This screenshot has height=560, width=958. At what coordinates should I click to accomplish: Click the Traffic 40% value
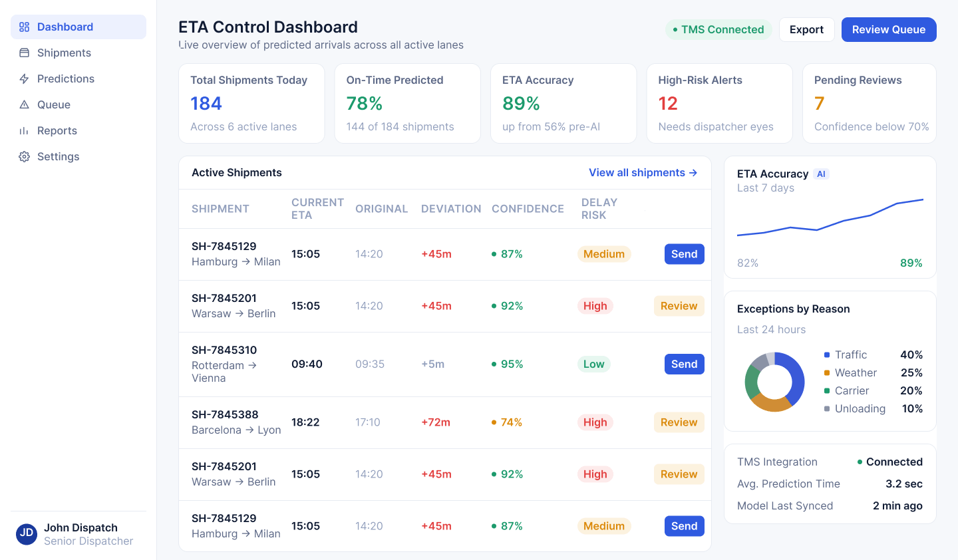click(911, 354)
